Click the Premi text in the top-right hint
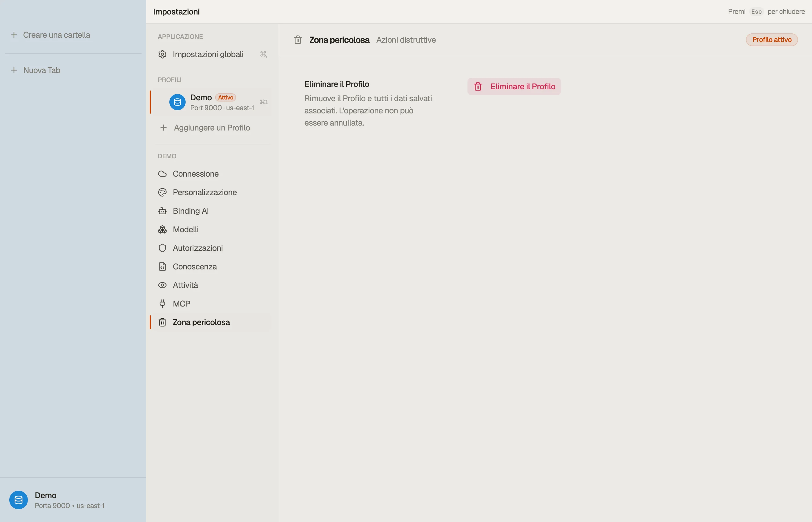 737,12
